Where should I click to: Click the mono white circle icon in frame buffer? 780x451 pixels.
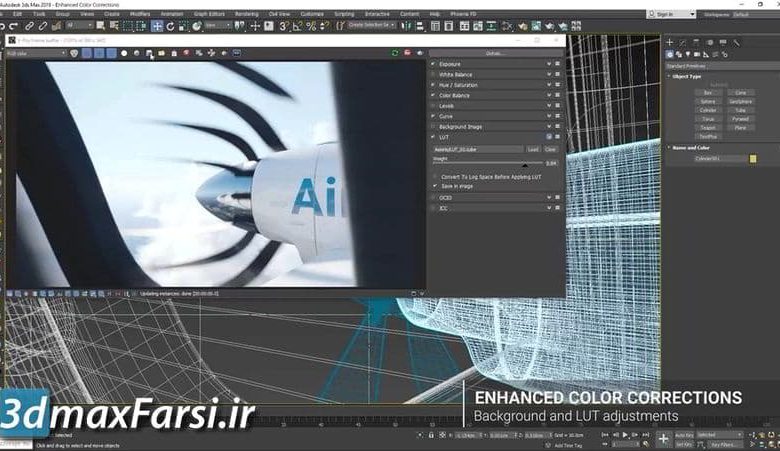click(124, 53)
